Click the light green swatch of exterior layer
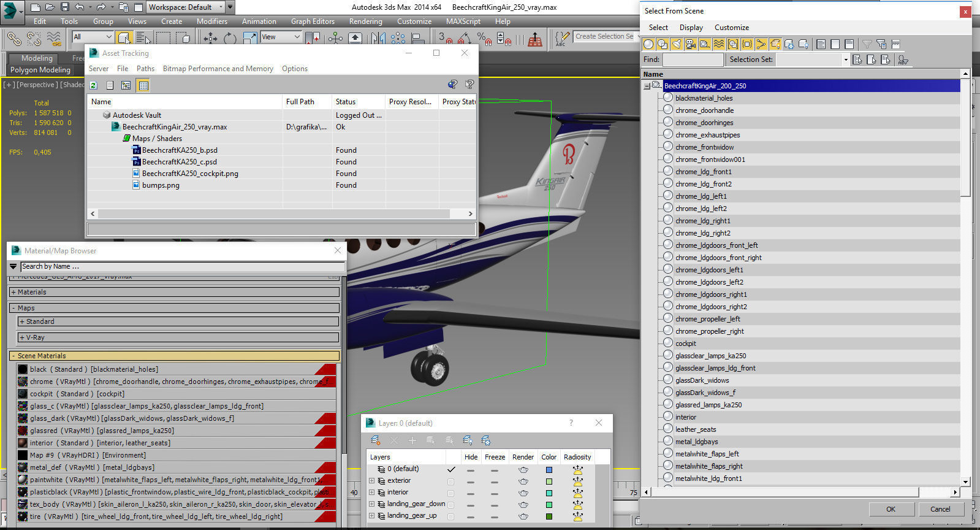 pyautogui.click(x=549, y=482)
